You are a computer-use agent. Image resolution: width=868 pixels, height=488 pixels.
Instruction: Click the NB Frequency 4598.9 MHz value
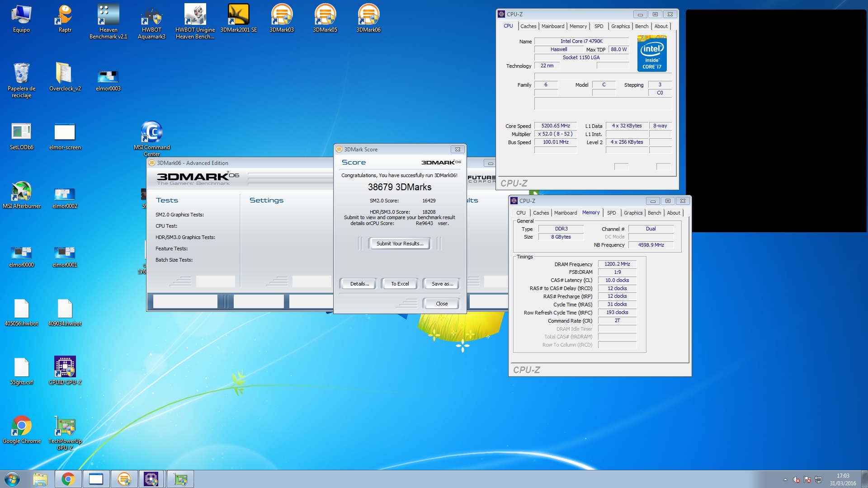coord(651,245)
